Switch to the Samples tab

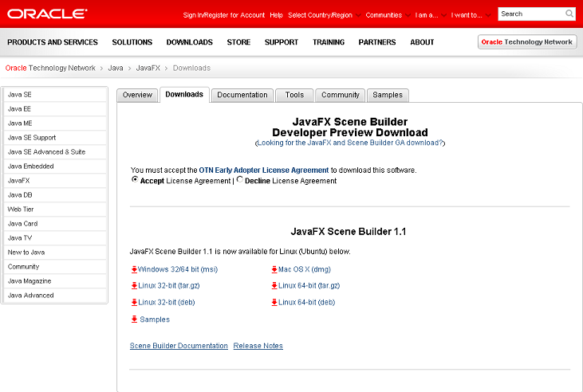click(x=388, y=95)
